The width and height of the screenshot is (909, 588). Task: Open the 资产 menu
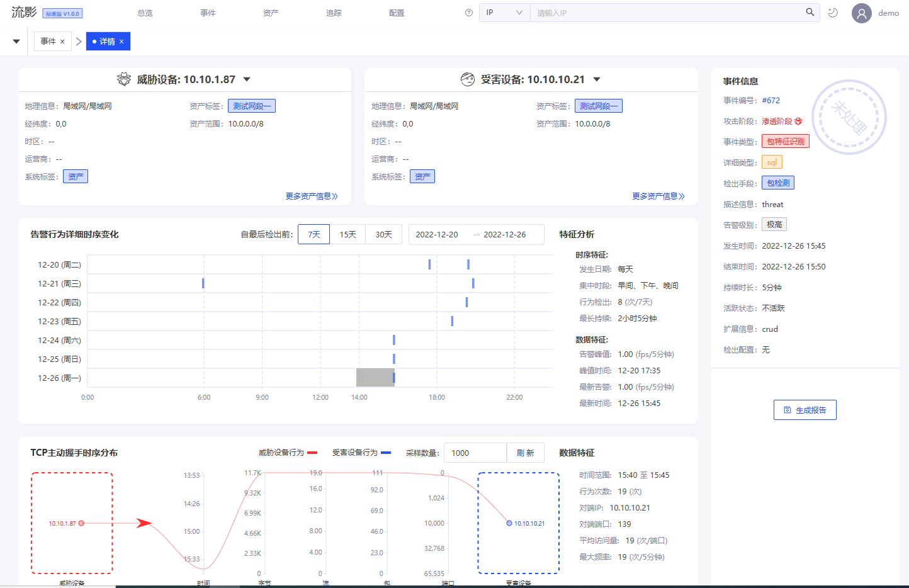tap(271, 13)
